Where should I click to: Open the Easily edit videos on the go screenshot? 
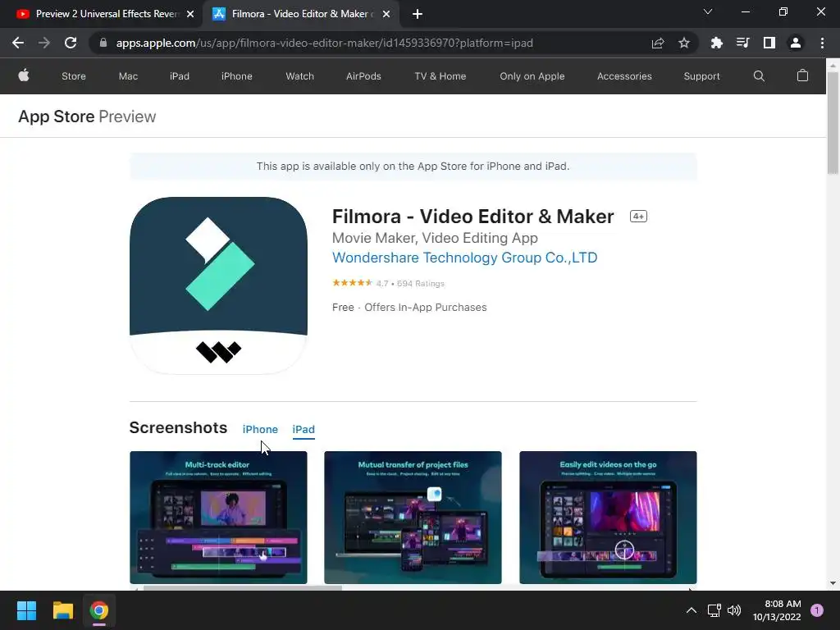608,518
